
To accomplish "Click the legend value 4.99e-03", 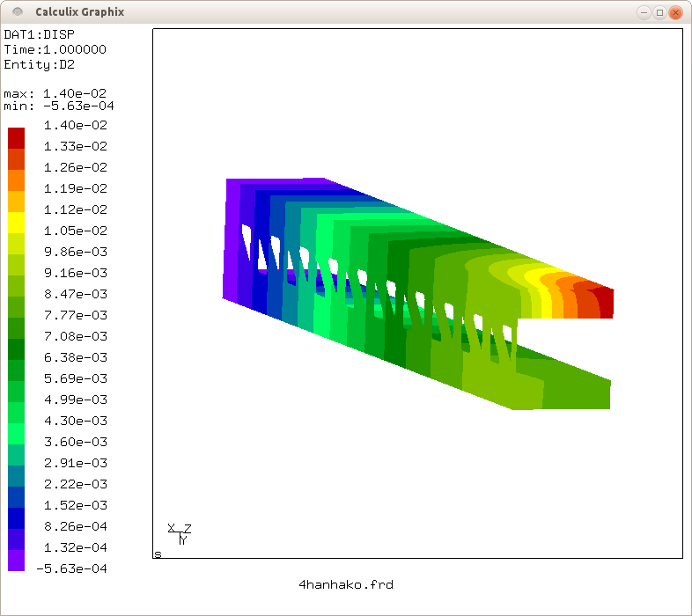I will [x=76, y=400].
